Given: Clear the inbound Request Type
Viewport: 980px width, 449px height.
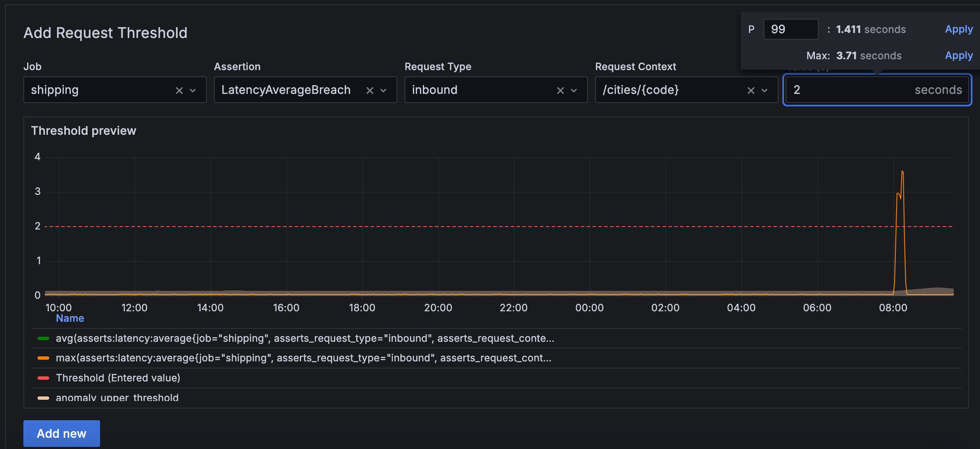Looking at the screenshot, I should pos(560,90).
